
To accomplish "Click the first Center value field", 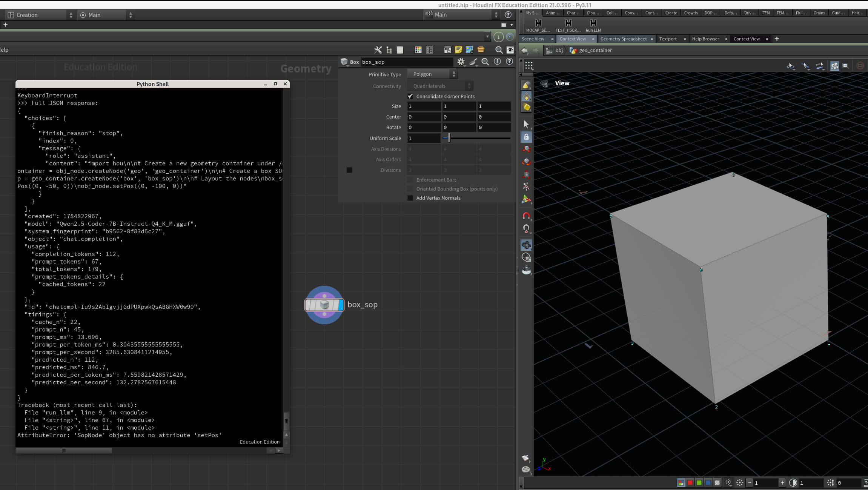I will point(424,117).
